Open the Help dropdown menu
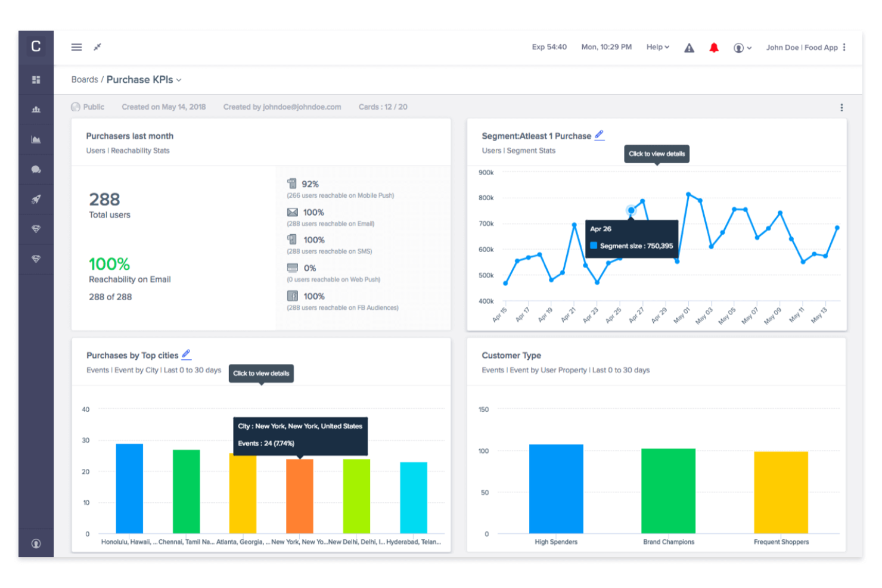The image size is (882, 588). click(657, 47)
